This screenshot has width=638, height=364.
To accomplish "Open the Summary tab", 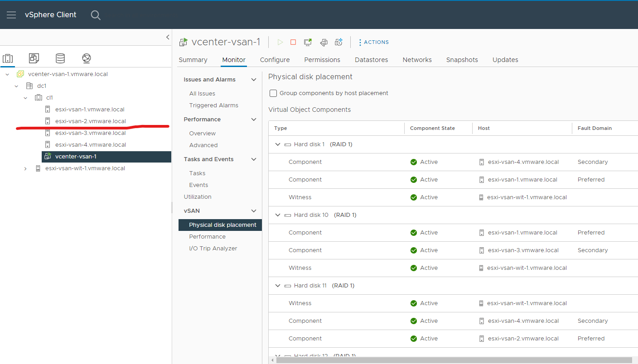I will coord(193,60).
